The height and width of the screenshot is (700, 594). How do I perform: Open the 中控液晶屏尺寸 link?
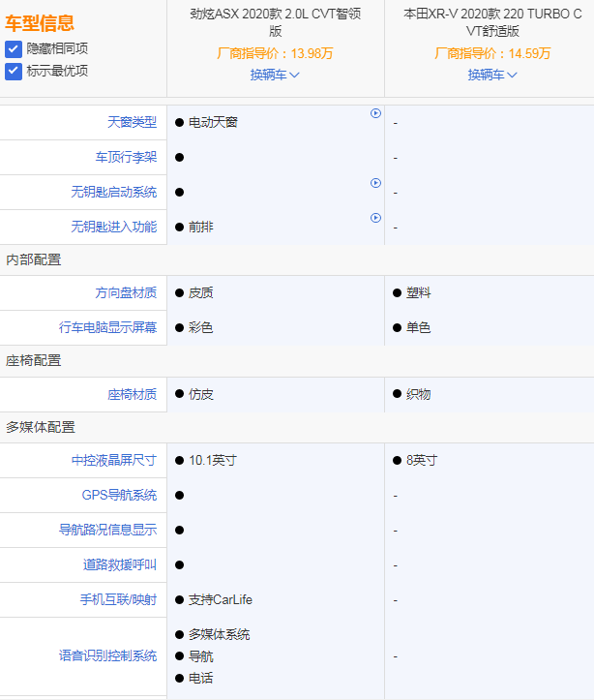(x=113, y=460)
